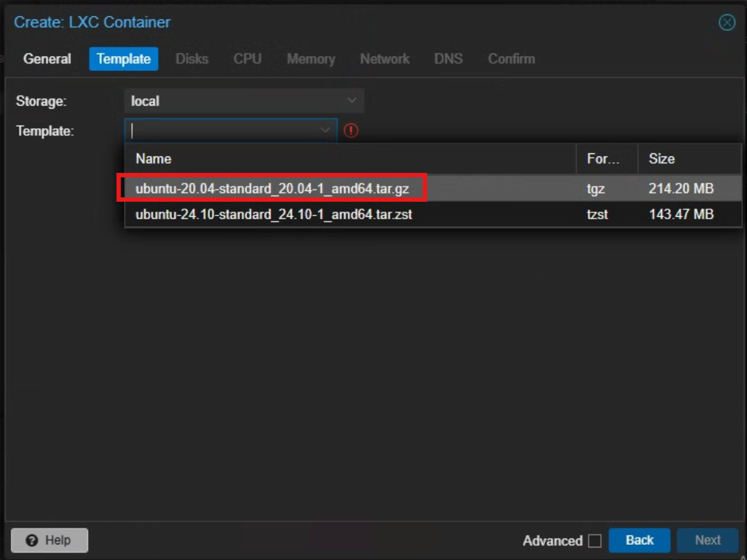Screen dimensions: 747x560
Task: Choose ubuntu-20.04-standard_20.04-1_amd64.tar.gz template
Action: tap(433, 189)
